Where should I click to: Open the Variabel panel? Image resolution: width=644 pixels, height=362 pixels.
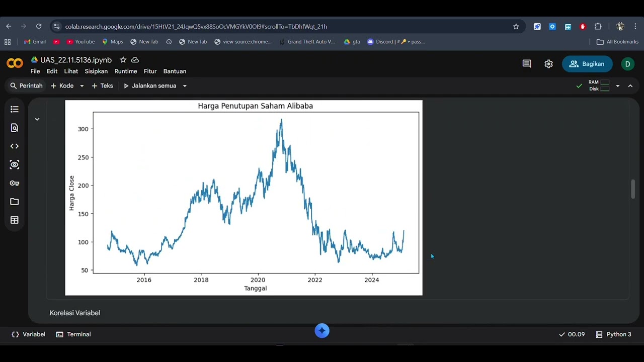coord(28,334)
